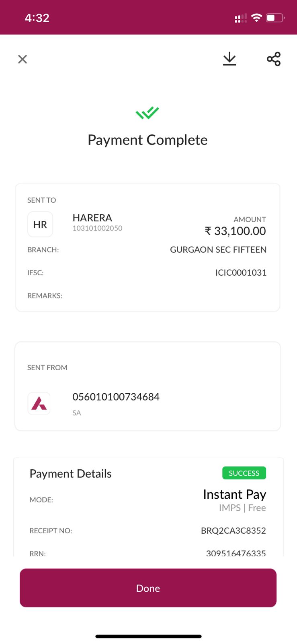Tap the amount ₹ 33,100.00
The height and width of the screenshot is (644, 297).
(235, 231)
